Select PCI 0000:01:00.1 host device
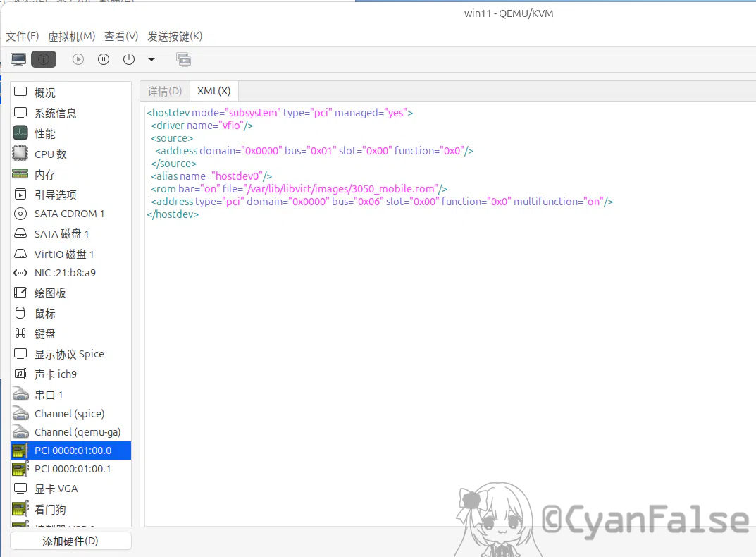This screenshot has height=557, width=756. (x=73, y=469)
